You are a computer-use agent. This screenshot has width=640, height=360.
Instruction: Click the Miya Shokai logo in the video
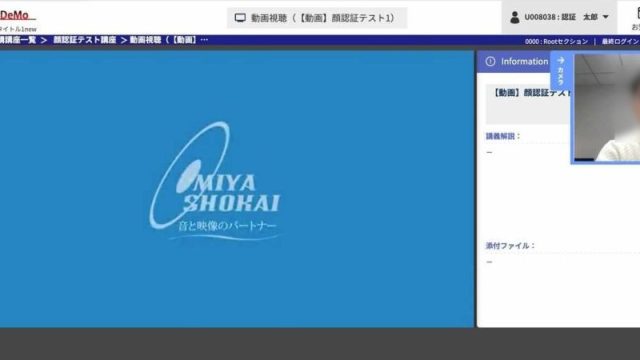tap(216, 181)
